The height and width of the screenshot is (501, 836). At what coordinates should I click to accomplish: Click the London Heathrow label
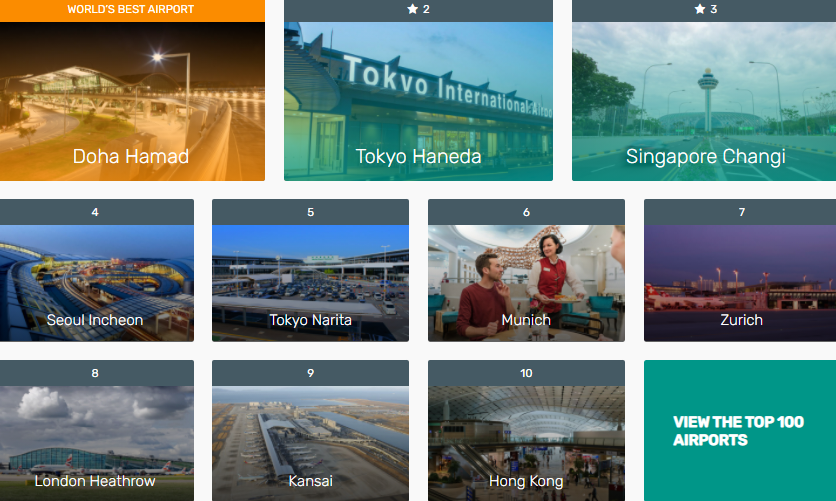click(95, 481)
